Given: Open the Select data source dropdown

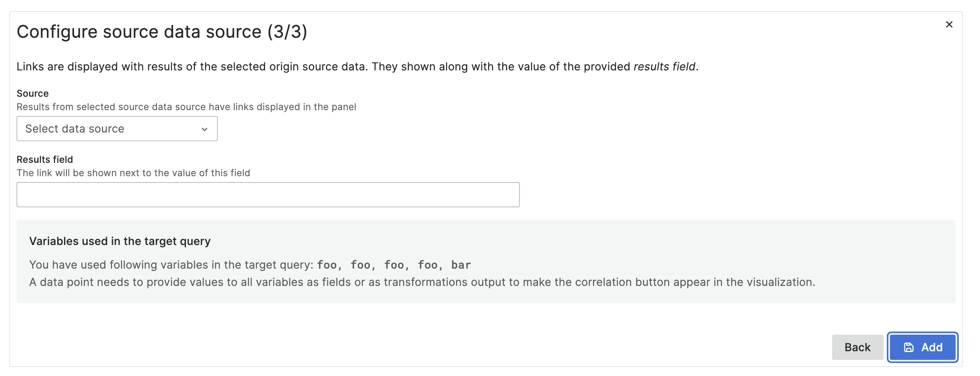Looking at the screenshot, I should pyautogui.click(x=117, y=129).
